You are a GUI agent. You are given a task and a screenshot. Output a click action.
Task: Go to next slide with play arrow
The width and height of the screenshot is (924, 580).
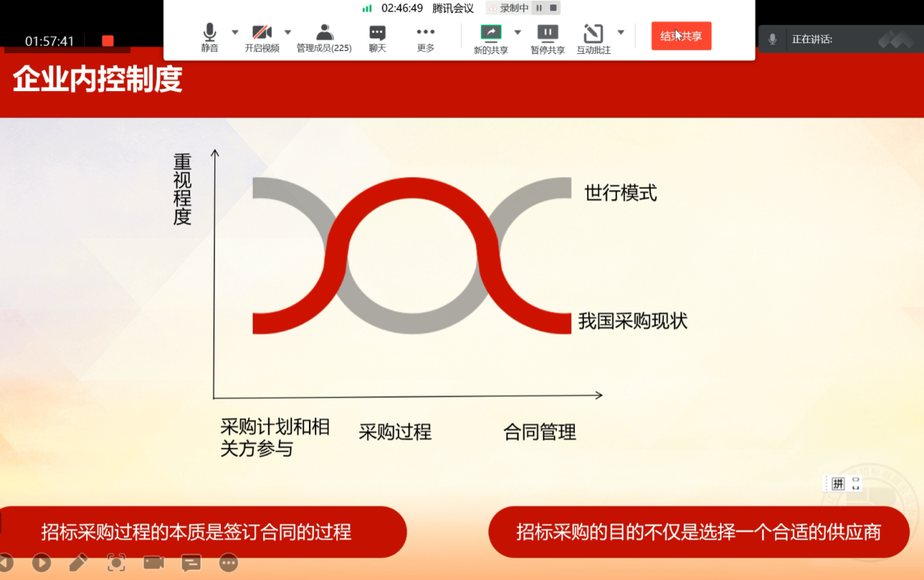tap(42, 563)
